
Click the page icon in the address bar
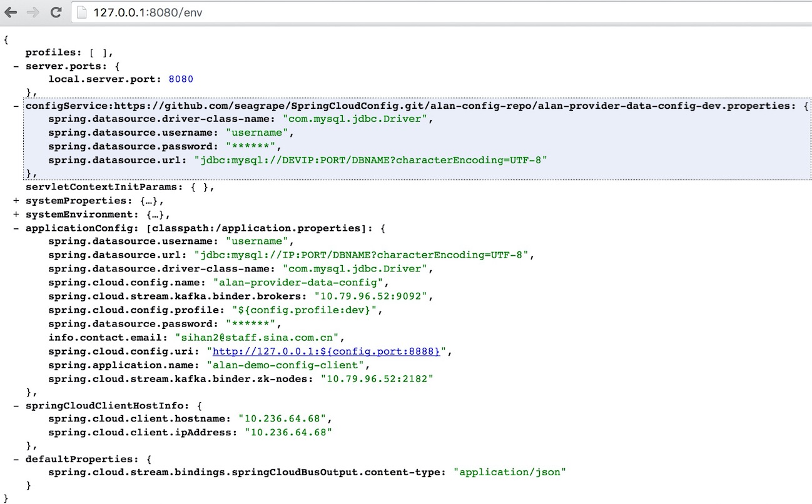(x=81, y=13)
